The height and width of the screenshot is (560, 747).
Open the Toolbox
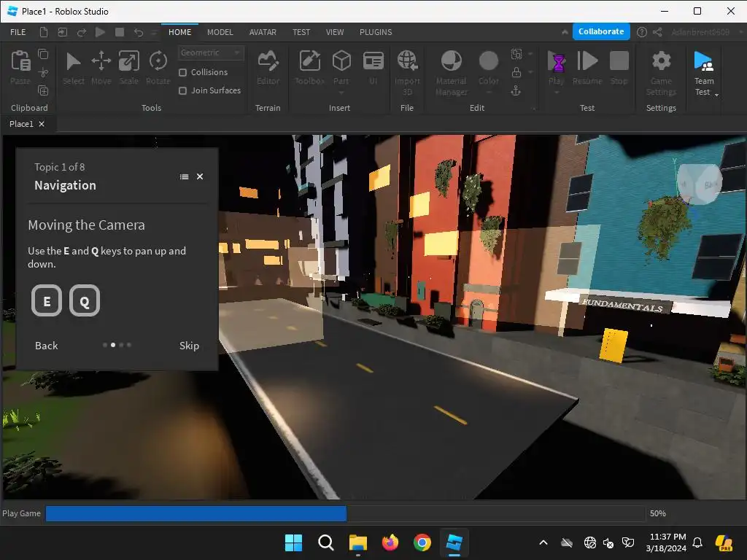point(309,61)
